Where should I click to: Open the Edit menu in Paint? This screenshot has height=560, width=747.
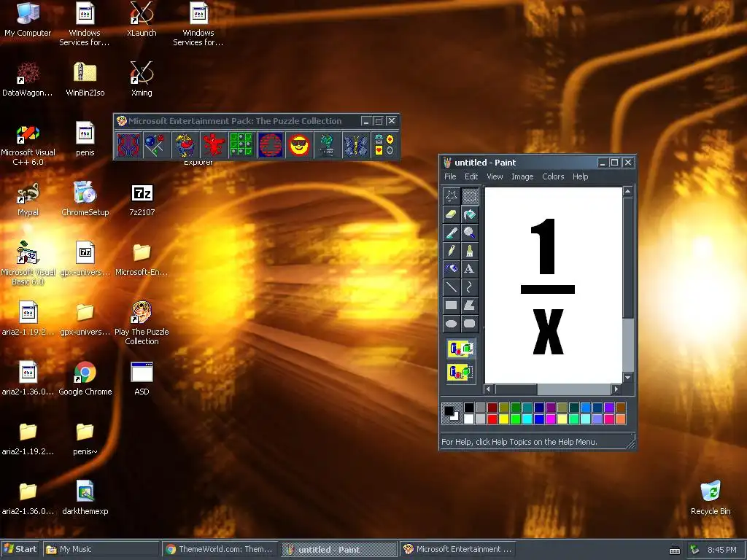pos(471,176)
